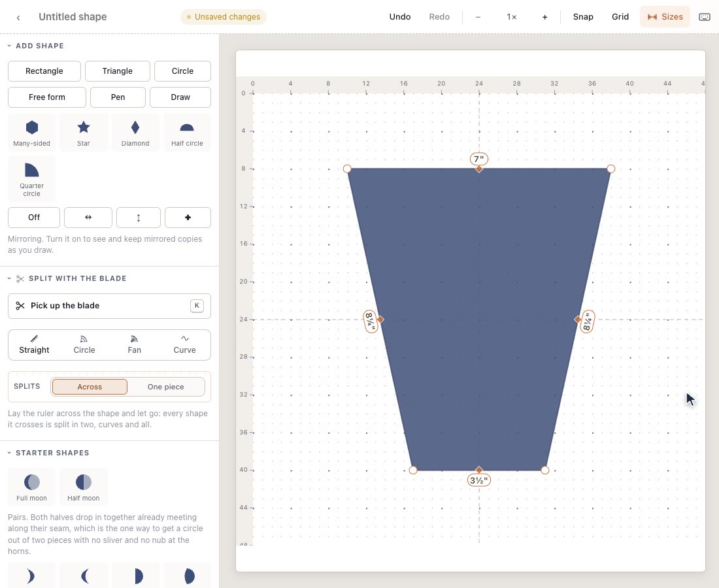
Task: Toggle the Sizes display
Action: tap(665, 17)
